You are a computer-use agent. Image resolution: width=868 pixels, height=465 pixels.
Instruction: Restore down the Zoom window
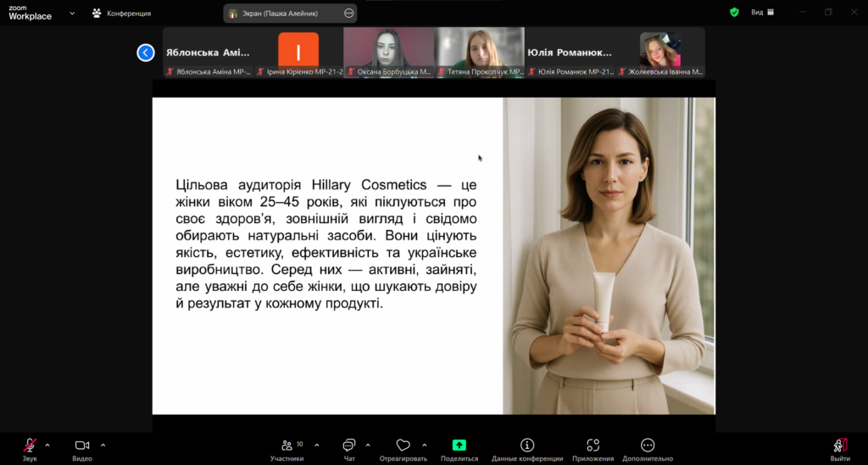click(828, 12)
